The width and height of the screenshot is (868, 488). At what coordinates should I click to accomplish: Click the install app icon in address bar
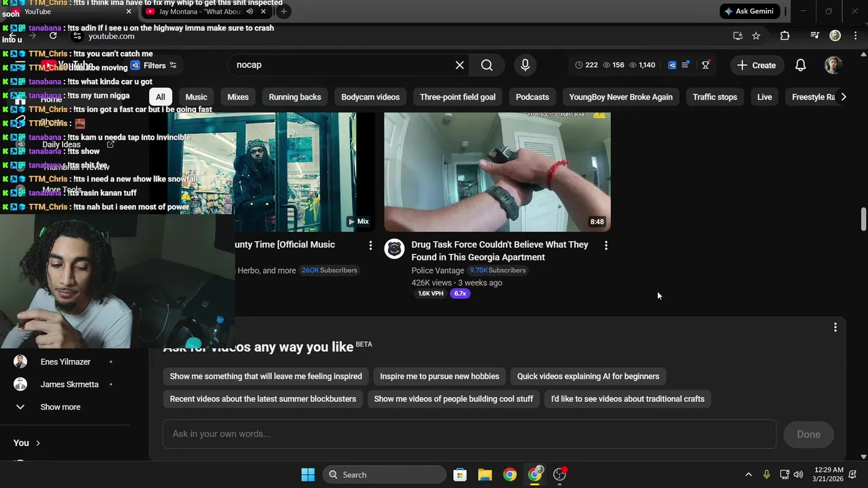(738, 36)
